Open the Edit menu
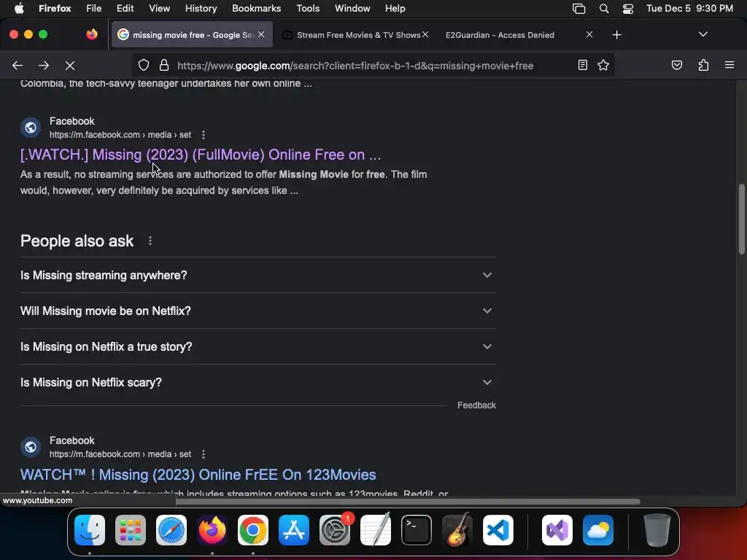Image resolution: width=747 pixels, height=560 pixels. [125, 8]
